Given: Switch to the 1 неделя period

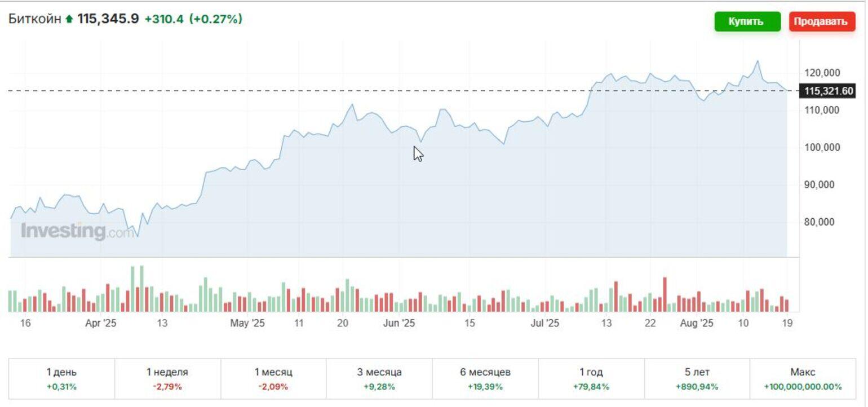Looking at the screenshot, I should [167, 378].
